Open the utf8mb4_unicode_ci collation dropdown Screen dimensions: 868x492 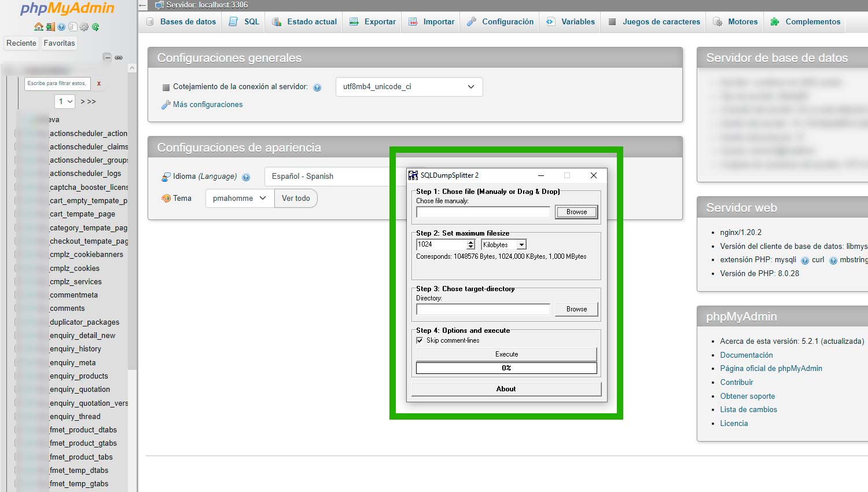pyautogui.click(x=409, y=87)
